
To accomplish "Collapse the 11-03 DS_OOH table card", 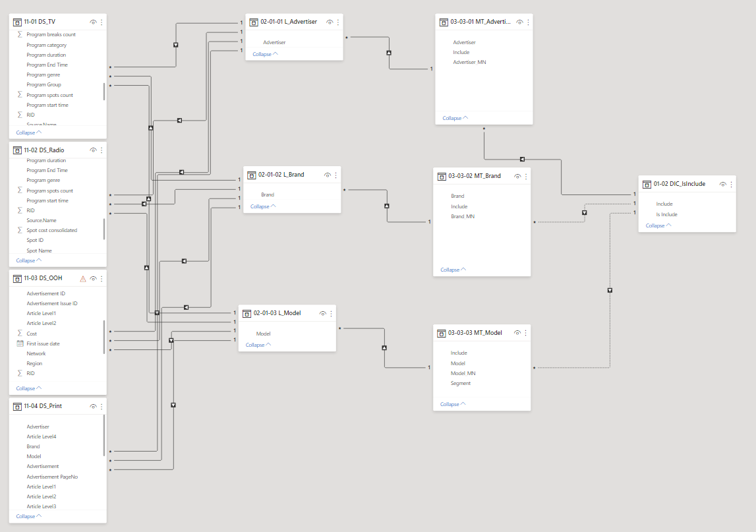I will (x=29, y=388).
